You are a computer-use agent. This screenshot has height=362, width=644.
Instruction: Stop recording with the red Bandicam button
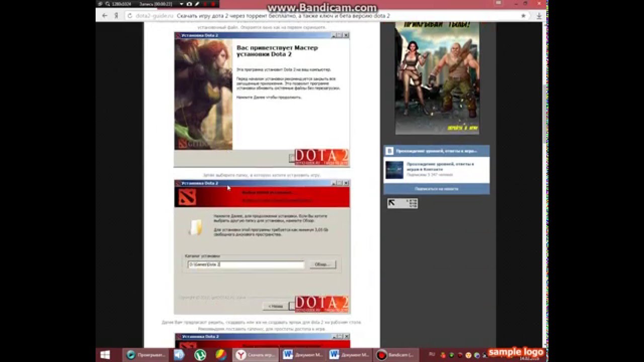tap(213, 4)
